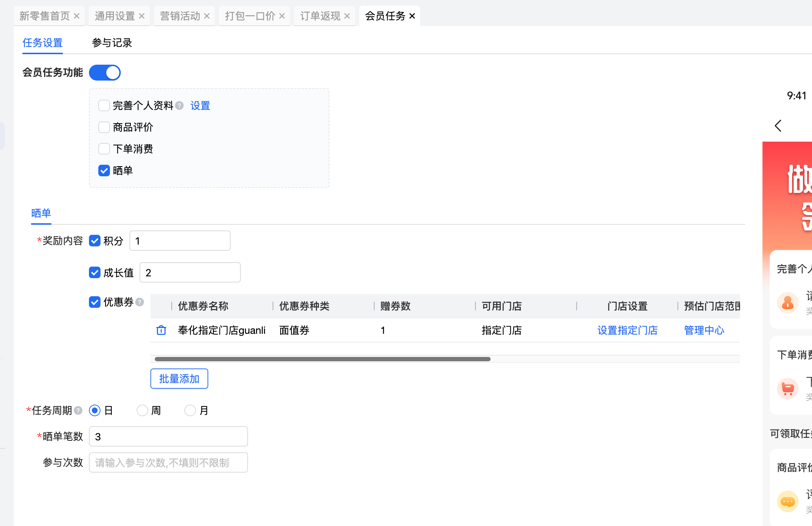Click the 参与次数 input field
The height and width of the screenshot is (526, 812).
click(168, 462)
